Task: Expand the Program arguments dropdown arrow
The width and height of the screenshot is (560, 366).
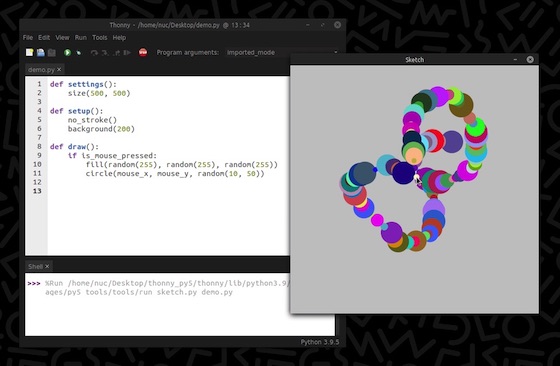Action: (335, 52)
